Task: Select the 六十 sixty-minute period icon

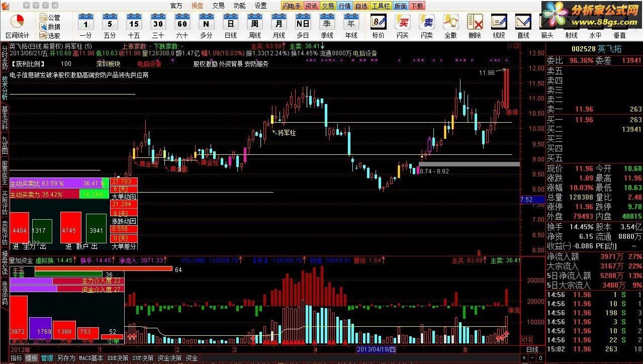Action: [182, 26]
